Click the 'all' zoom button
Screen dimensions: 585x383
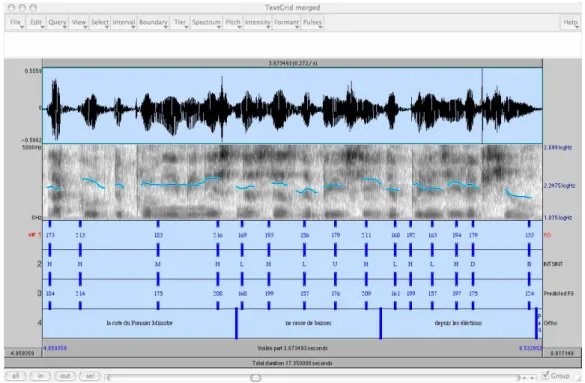15,376
